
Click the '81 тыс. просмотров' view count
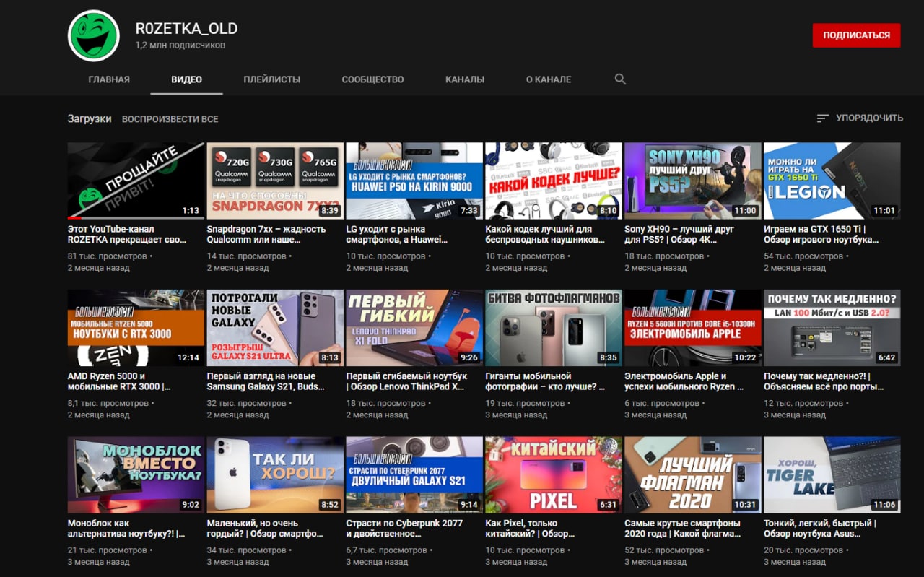[x=107, y=256]
